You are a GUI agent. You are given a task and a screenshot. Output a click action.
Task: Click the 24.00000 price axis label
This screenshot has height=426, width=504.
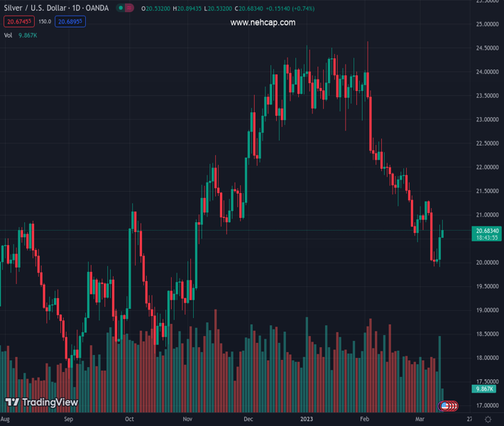(x=486, y=72)
